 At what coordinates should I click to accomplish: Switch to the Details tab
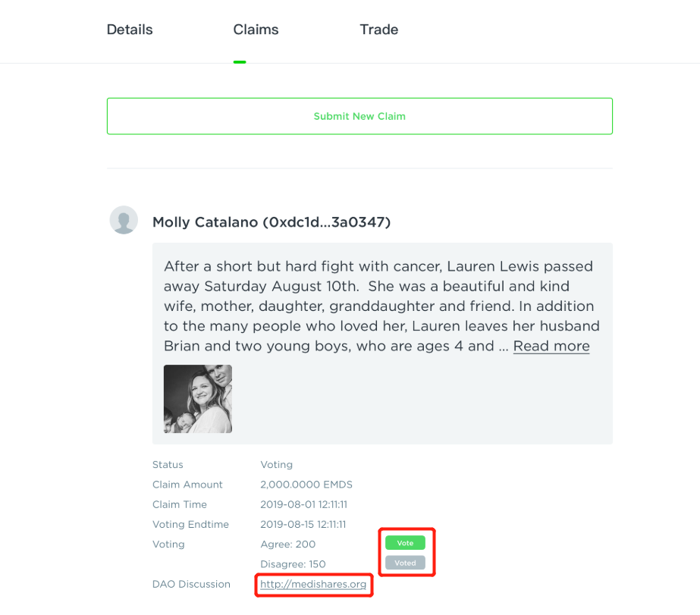(130, 30)
